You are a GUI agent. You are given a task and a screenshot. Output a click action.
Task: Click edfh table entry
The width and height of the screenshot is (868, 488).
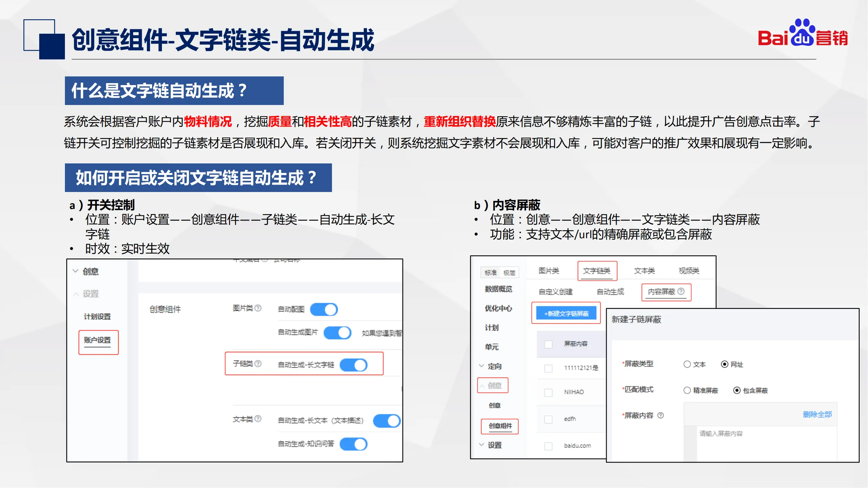pos(570,419)
